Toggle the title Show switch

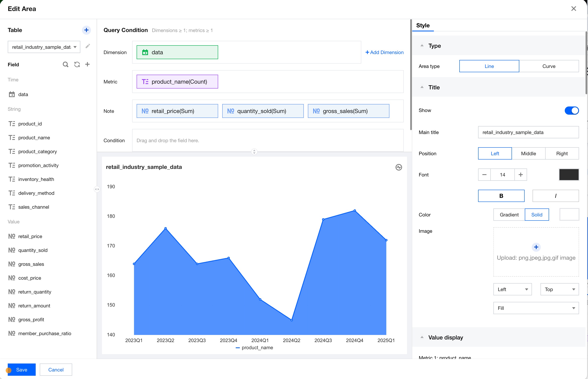571,111
